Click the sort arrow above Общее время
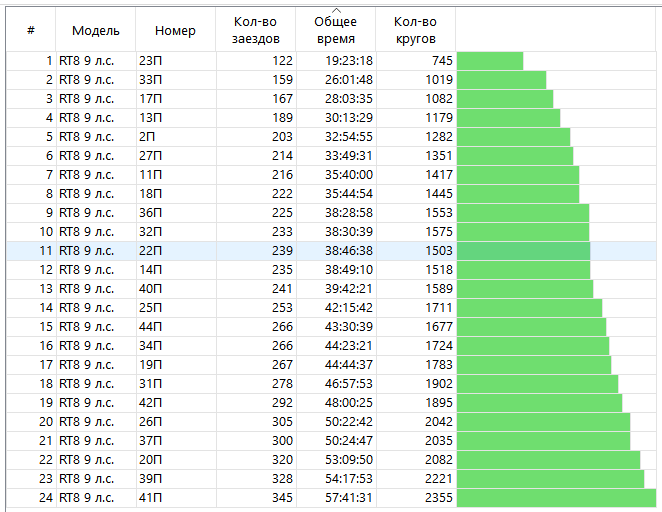Screen dimensions: 662x512 pos(335,10)
